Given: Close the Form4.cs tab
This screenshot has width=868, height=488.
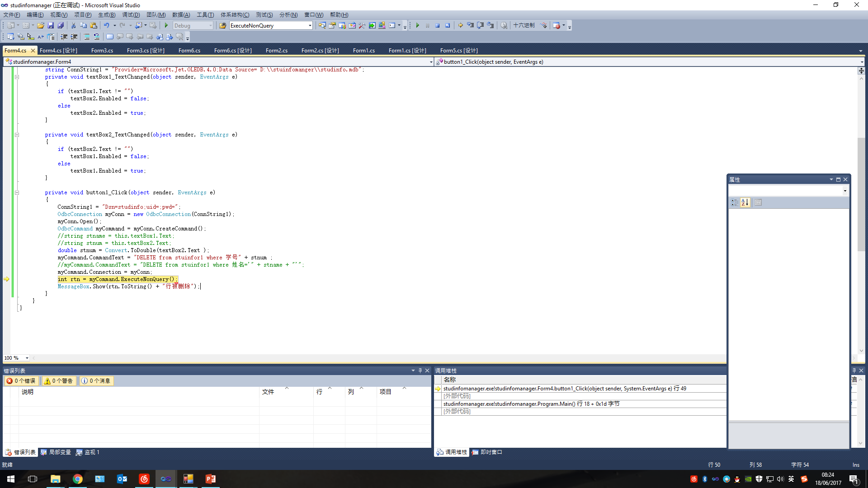Looking at the screenshot, I should click(x=33, y=51).
